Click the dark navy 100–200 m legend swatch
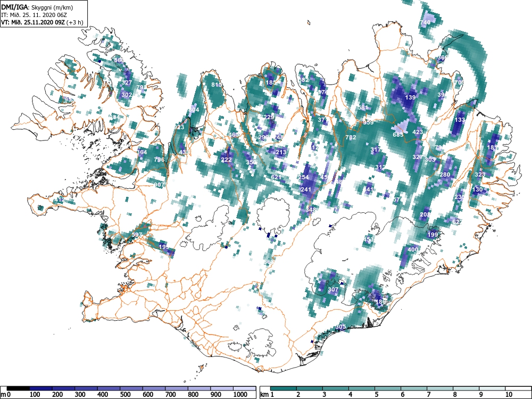This screenshot has height=399, width=532. click(x=41, y=388)
